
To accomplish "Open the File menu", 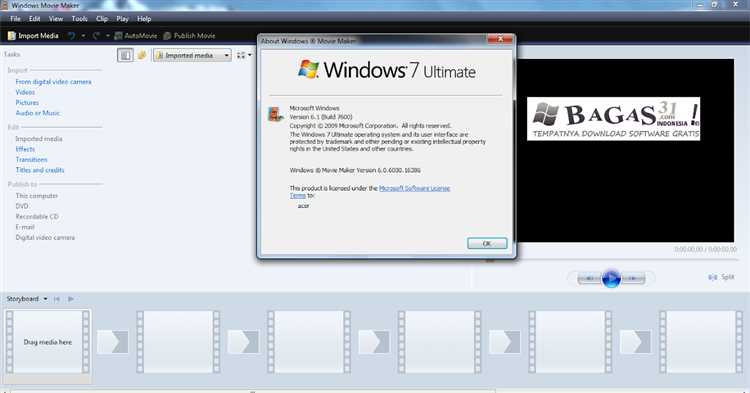I will (15, 19).
